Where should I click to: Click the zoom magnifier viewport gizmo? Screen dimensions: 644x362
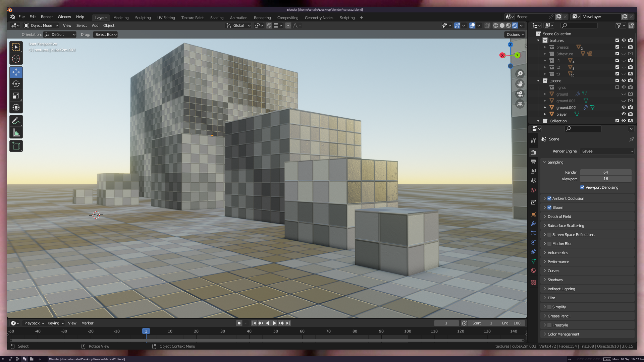(x=520, y=74)
